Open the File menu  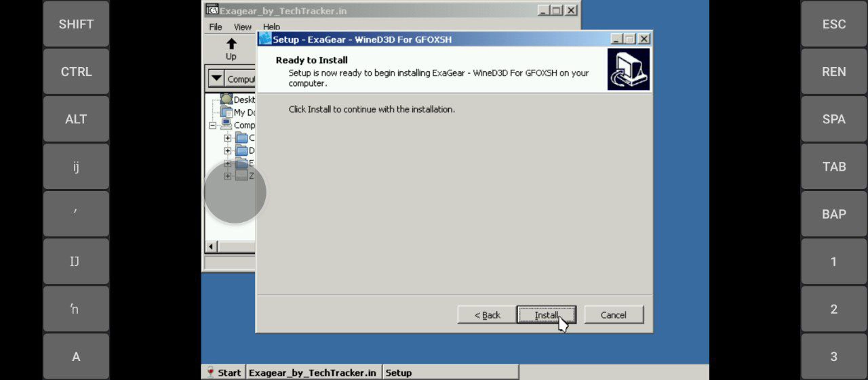[x=216, y=27]
